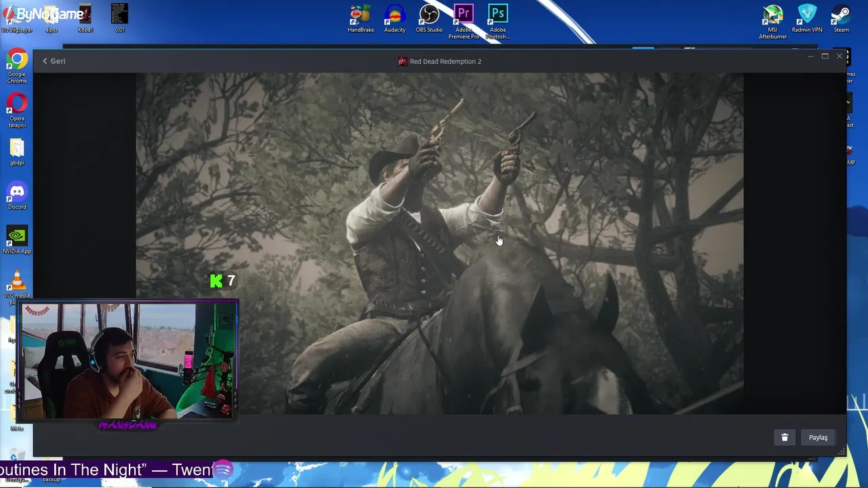868x488 pixels.
Task: Open the OBS Studio desktop shortcut
Action: point(429,18)
